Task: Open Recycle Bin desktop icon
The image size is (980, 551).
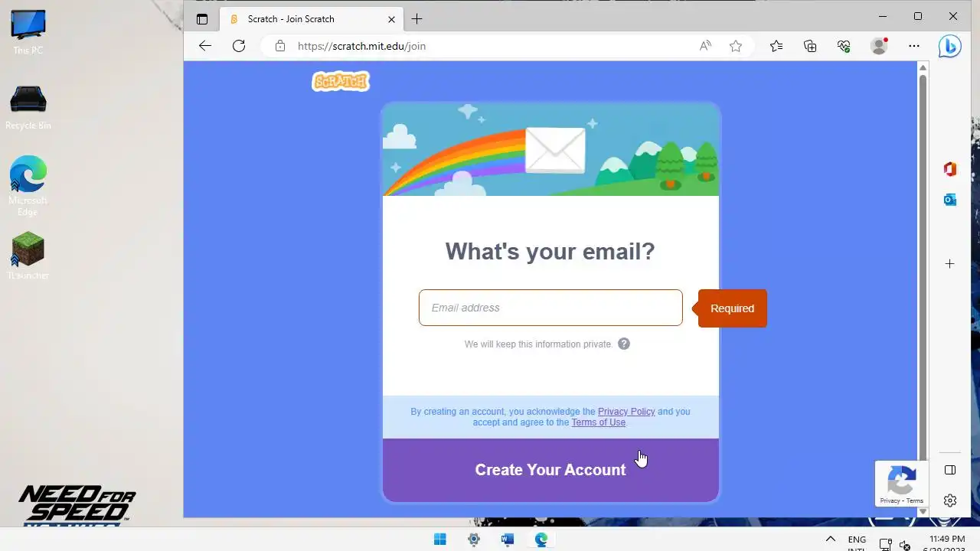Action: click(28, 108)
